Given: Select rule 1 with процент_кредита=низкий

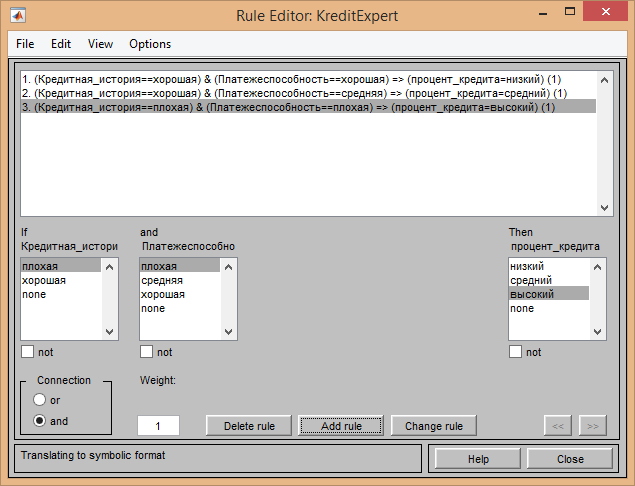Looking at the screenshot, I should coord(309,79).
